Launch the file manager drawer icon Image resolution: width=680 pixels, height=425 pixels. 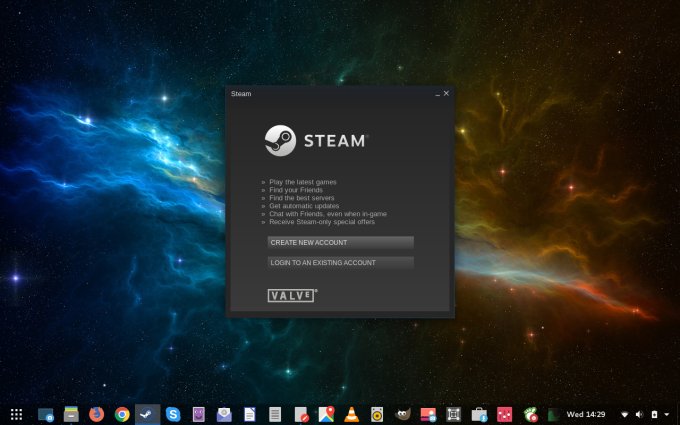[71, 414]
